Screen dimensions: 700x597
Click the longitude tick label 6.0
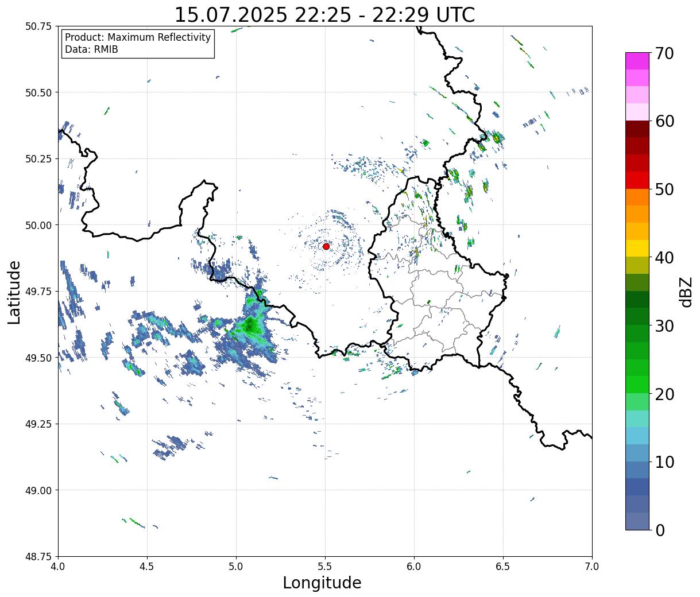[414, 566]
